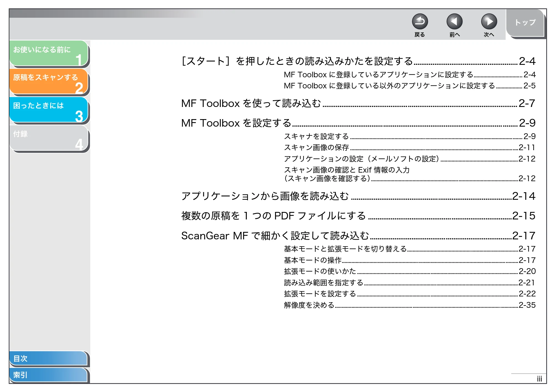Open the 索引 index button
554x392 pixels.
[48, 375]
